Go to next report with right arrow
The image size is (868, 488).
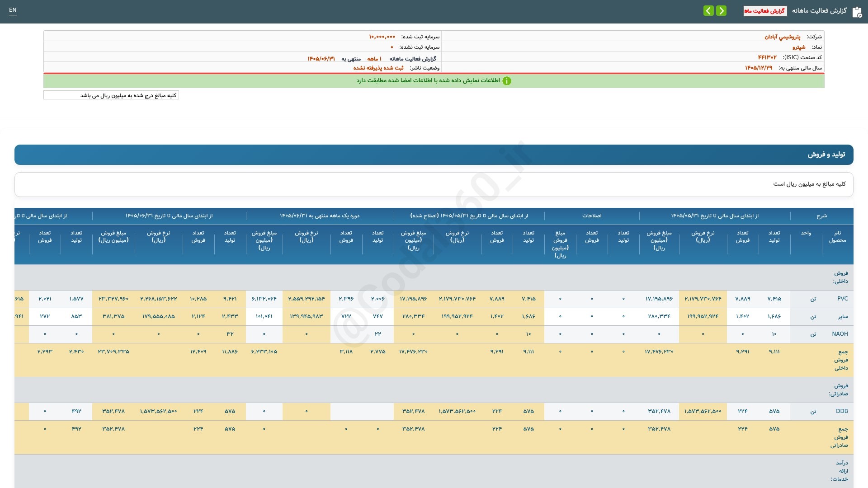(x=722, y=11)
